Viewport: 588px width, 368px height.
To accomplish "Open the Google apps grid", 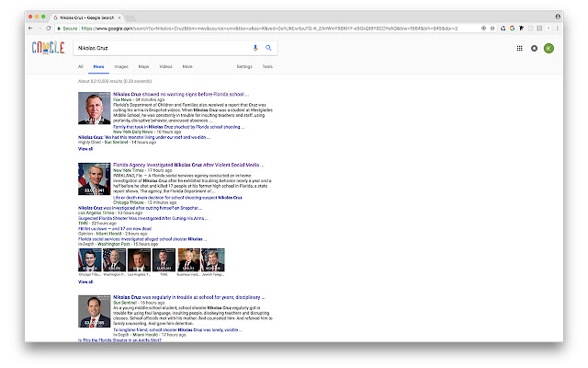I will point(519,48).
